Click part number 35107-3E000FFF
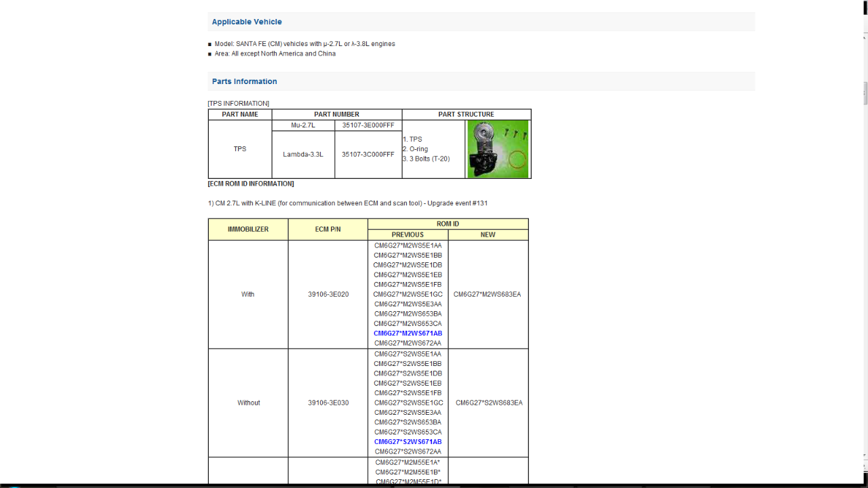This screenshot has width=868, height=488. pyautogui.click(x=368, y=125)
